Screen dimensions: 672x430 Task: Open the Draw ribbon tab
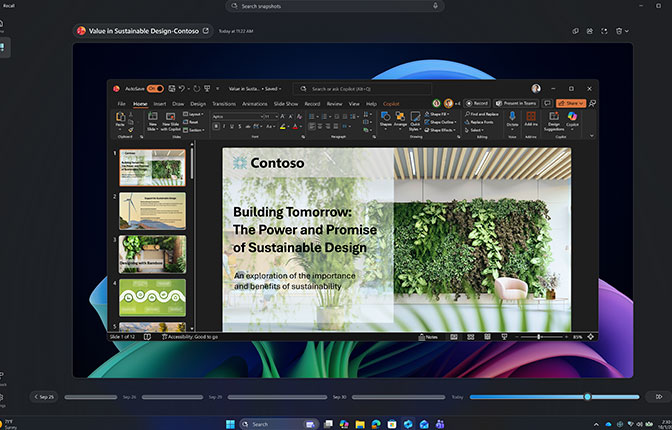tap(178, 104)
